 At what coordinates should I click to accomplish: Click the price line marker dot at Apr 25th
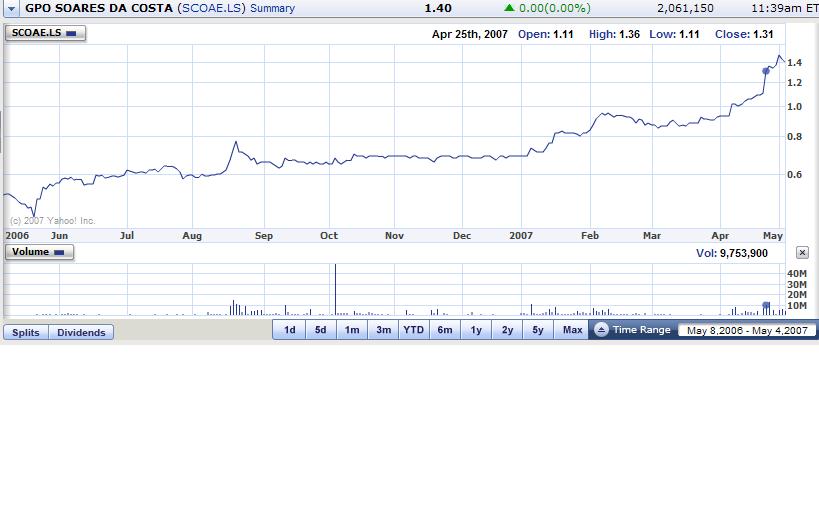766,71
